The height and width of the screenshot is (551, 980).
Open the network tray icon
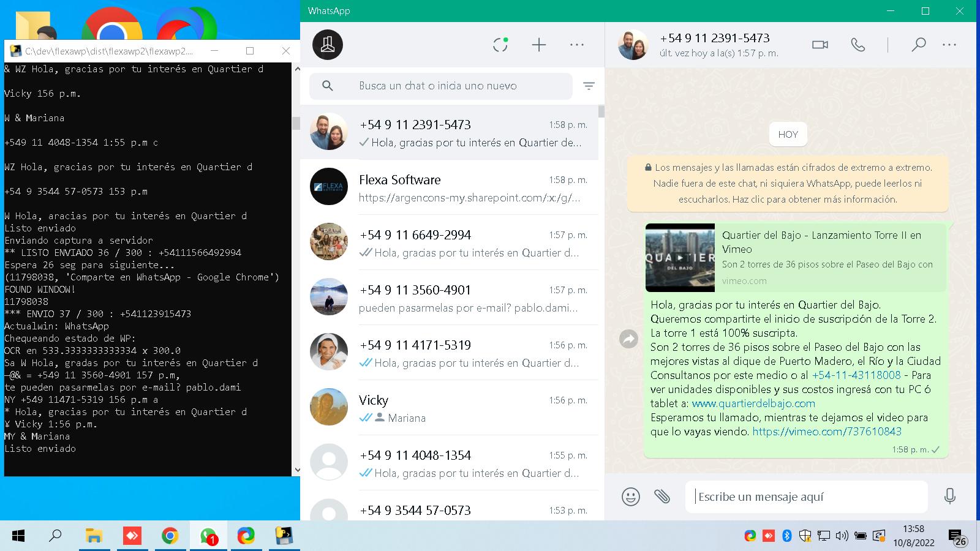(824, 536)
